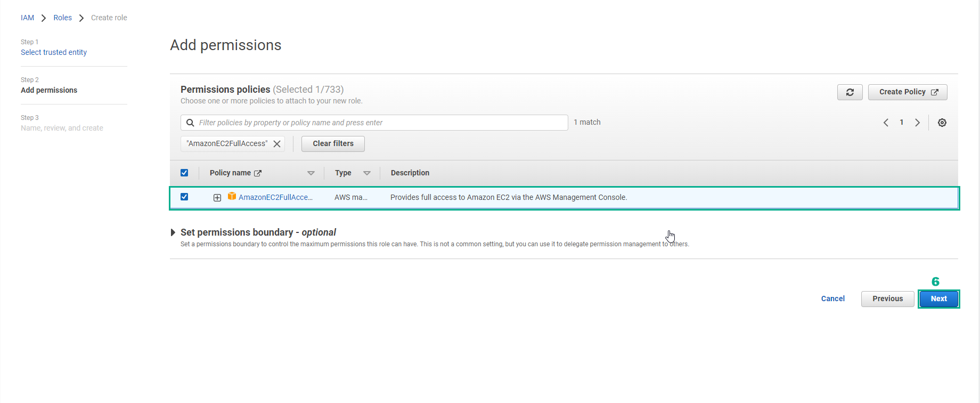Toggle the select-all policies checkbox

184,173
